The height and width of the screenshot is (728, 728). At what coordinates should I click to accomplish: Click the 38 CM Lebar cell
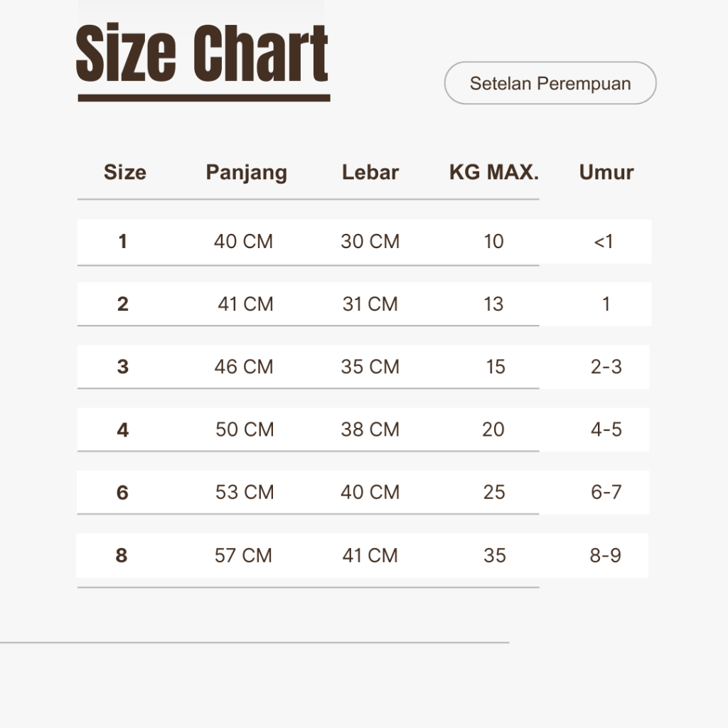coord(370,429)
